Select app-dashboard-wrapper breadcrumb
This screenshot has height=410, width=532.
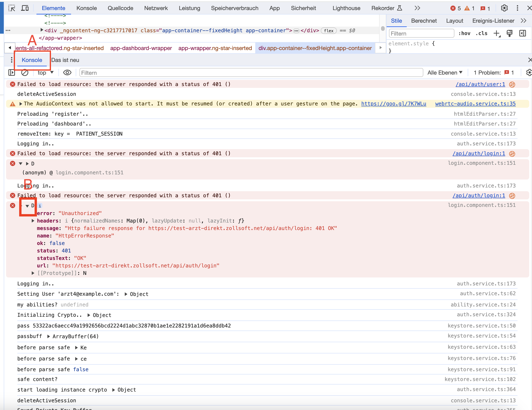point(141,48)
